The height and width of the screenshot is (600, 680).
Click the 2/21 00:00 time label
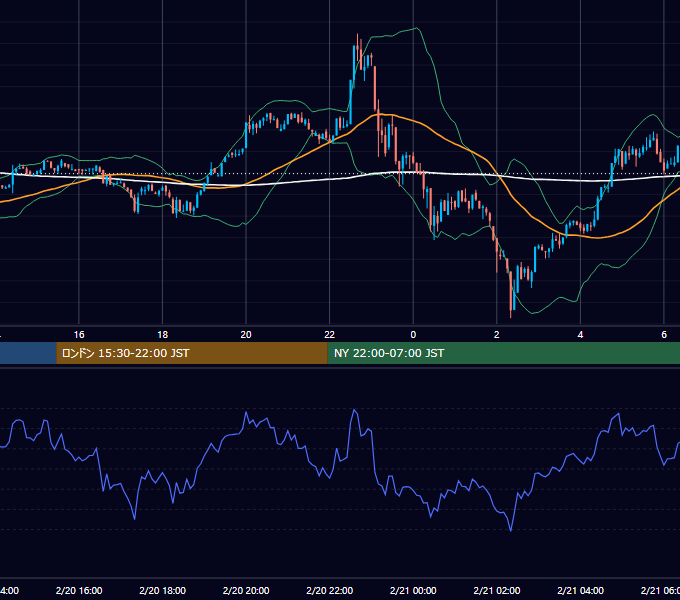[413, 590]
